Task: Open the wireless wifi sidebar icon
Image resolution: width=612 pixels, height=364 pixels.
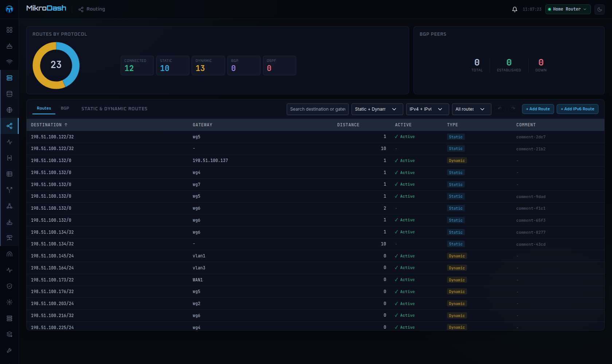Action: (x=9, y=62)
